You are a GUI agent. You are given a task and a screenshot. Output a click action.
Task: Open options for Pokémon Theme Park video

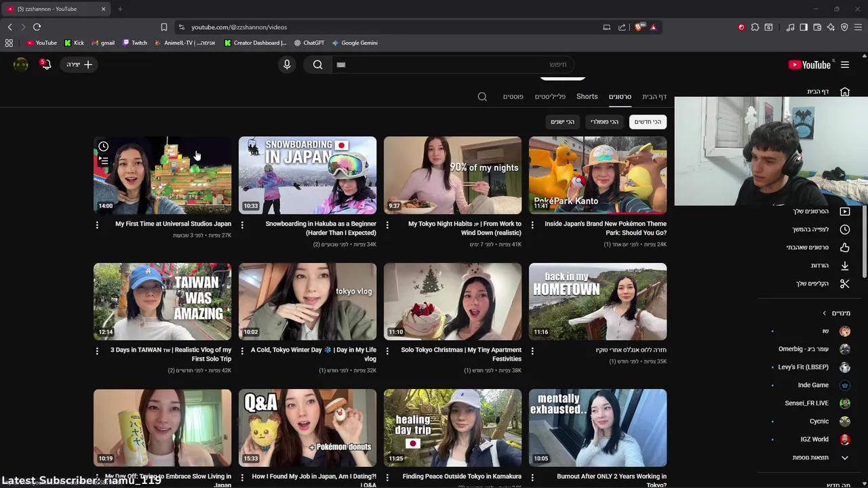(532, 224)
